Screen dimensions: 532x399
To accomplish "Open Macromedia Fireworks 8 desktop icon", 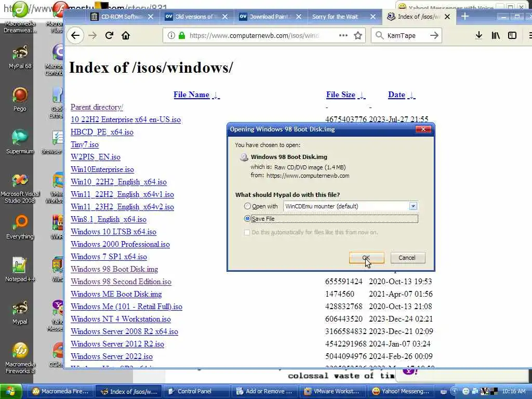I will click(20, 358).
